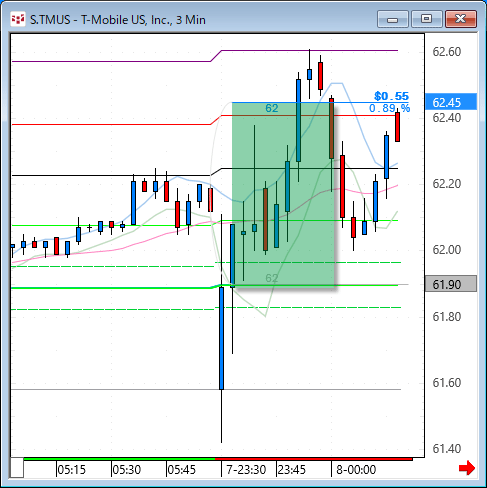The image size is (487, 488).
Task: Click the 62.60 price axis label
Action: coord(447,52)
